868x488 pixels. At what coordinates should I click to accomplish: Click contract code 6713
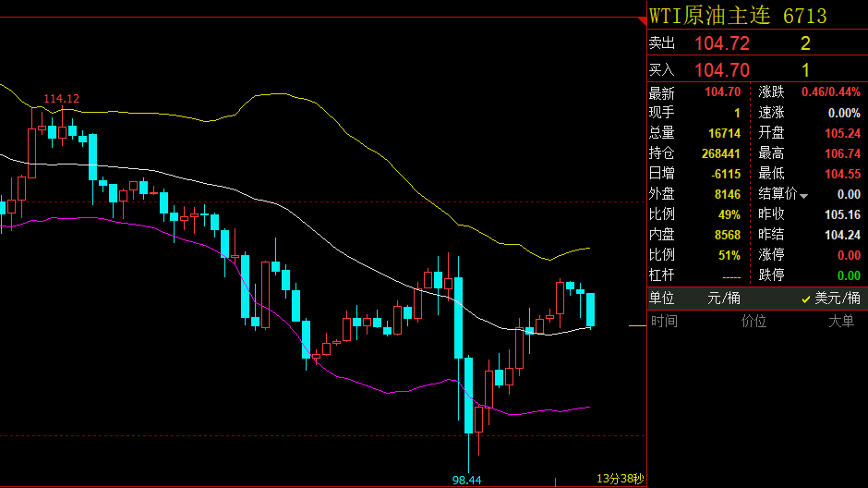click(x=805, y=16)
